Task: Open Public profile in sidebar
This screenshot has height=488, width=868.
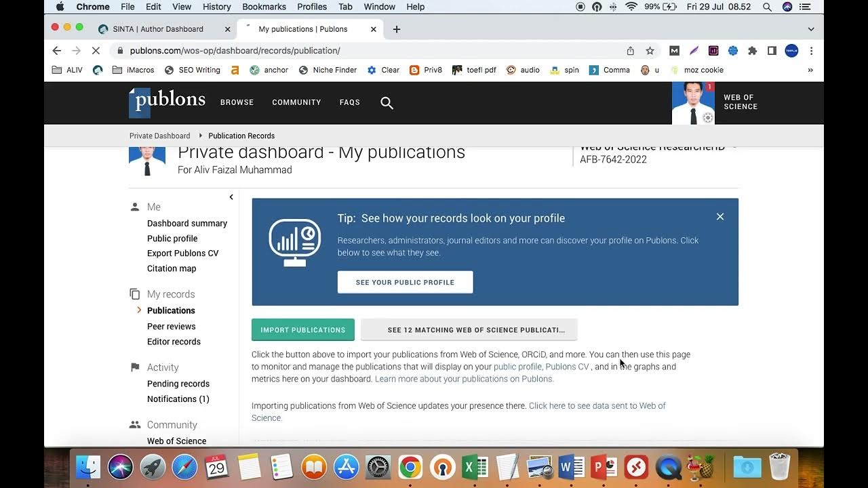Action: point(172,239)
